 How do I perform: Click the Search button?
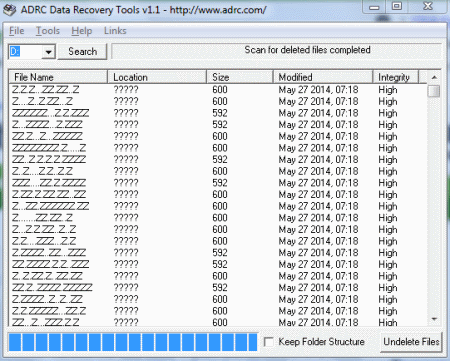pos(82,52)
